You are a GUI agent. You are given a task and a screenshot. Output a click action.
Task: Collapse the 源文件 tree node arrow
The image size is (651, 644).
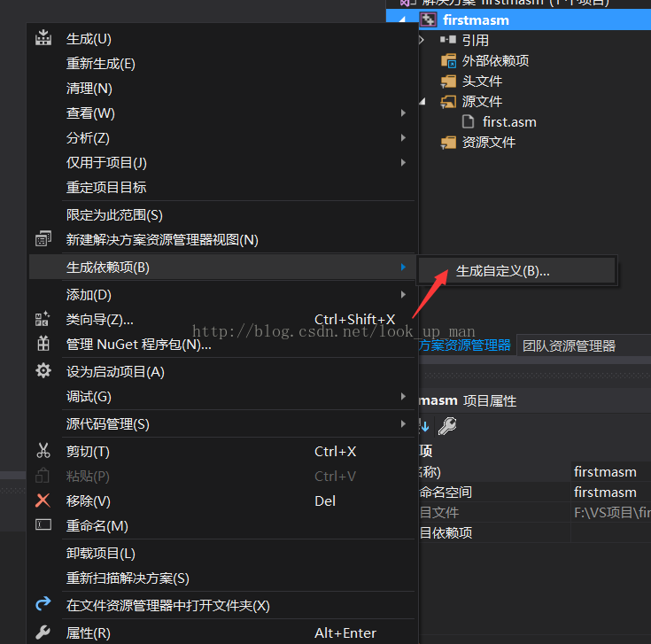[422, 101]
